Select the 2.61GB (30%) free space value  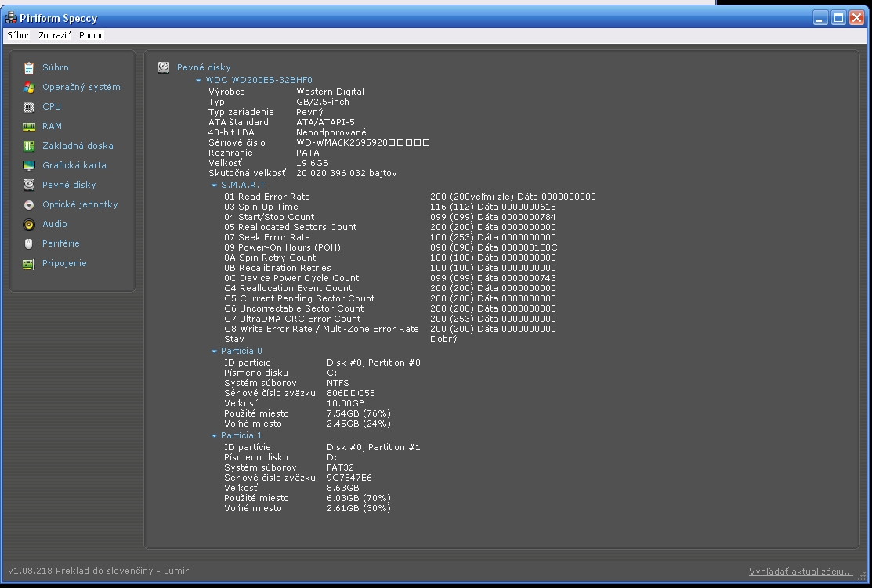358,508
